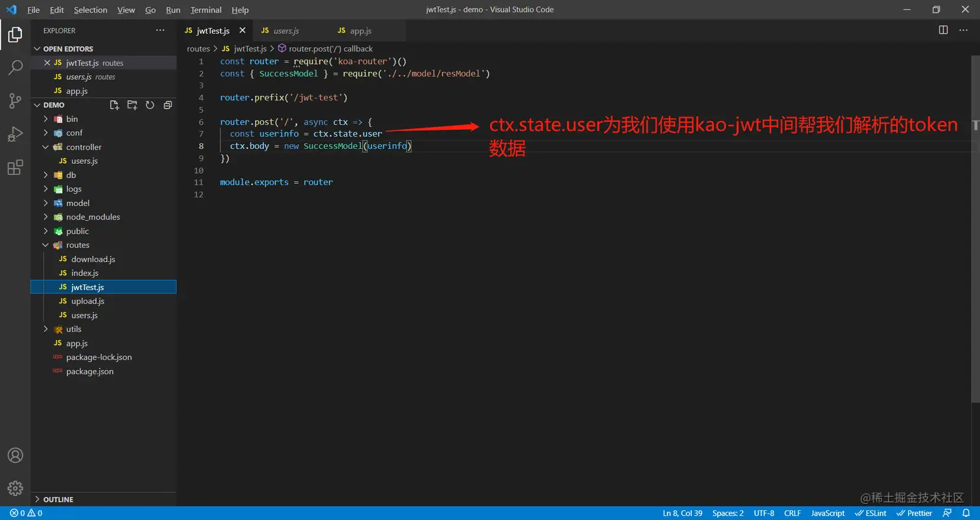Image resolution: width=980 pixels, height=520 pixels.
Task: Switch to the app.js editor tab
Action: pos(367,30)
